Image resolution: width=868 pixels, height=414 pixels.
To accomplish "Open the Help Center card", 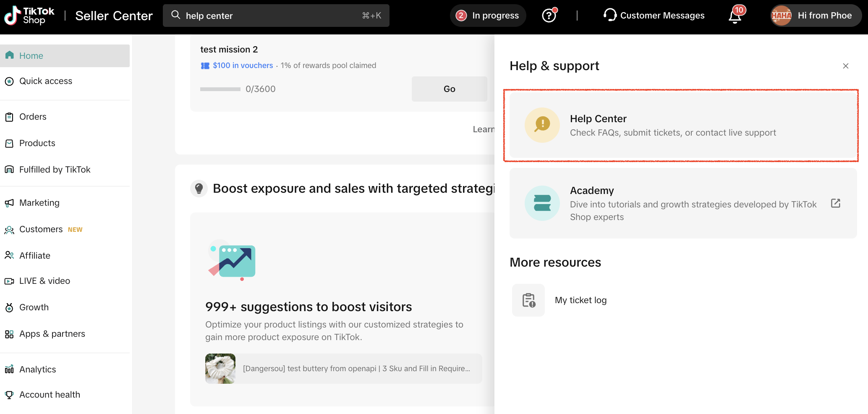I will (x=682, y=125).
